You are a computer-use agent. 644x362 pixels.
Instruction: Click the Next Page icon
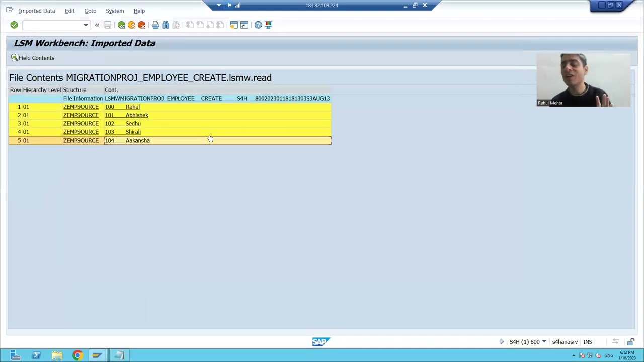click(210, 25)
